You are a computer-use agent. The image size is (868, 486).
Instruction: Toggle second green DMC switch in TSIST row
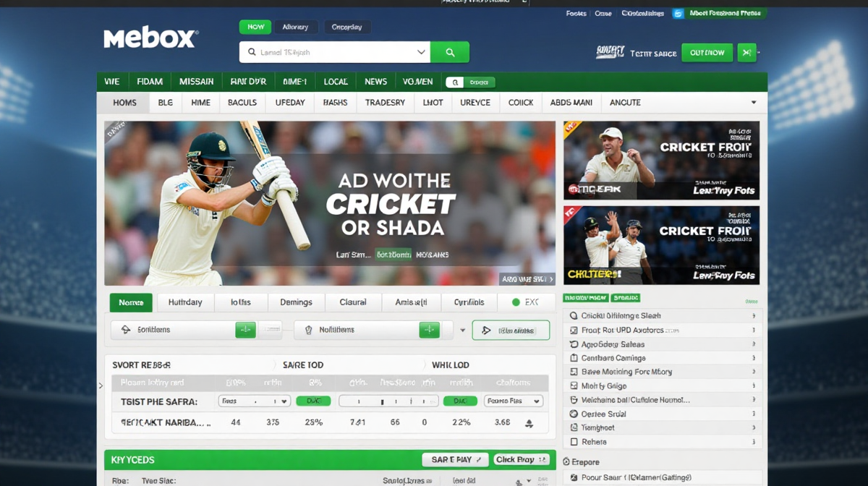tap(459, 401)
